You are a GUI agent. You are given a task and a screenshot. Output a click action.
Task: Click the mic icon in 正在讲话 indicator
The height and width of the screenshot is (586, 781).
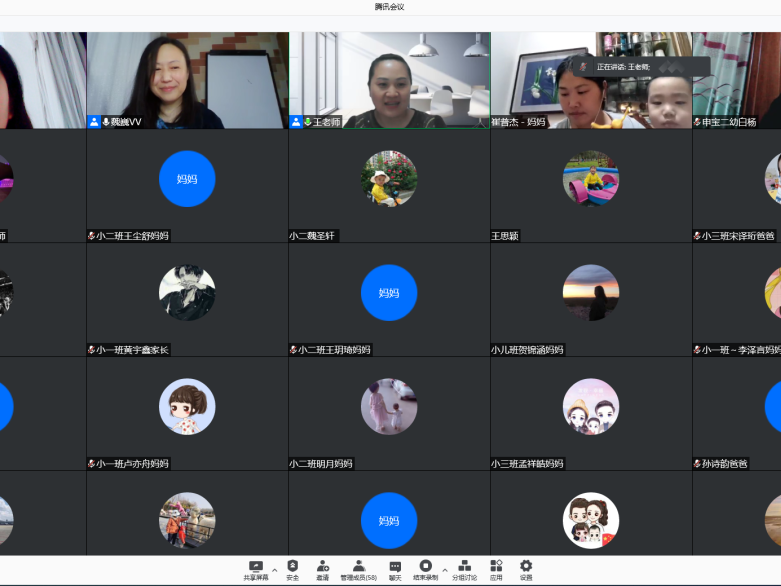(x=583, y=67)
